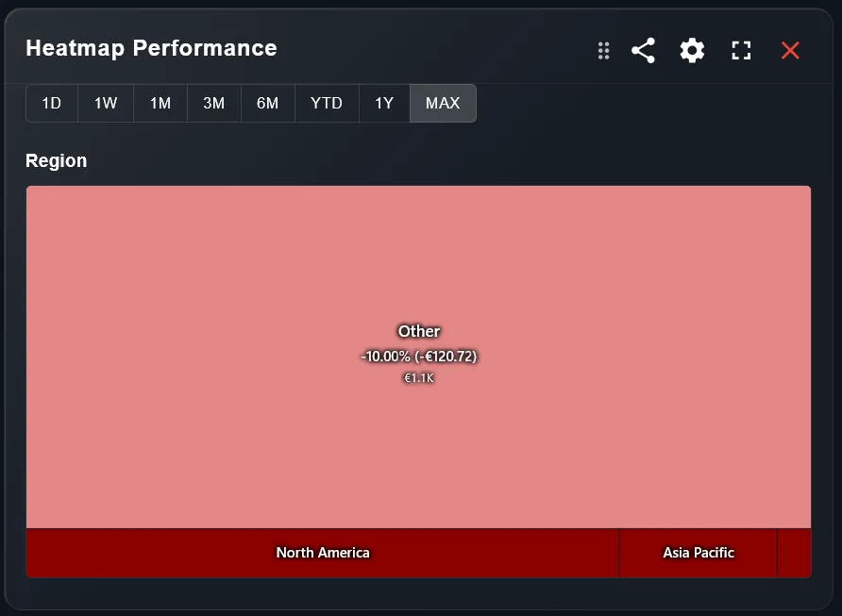Click the drag handle dots icon
The height and width of the screenshot is (616, 842).
(x=603, y=51)
